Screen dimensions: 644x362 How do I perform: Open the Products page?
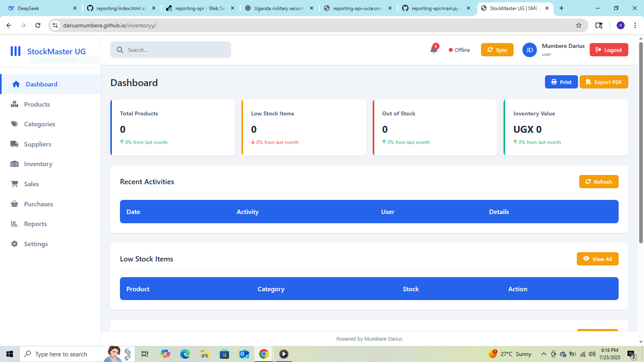(x=50, y=104)
